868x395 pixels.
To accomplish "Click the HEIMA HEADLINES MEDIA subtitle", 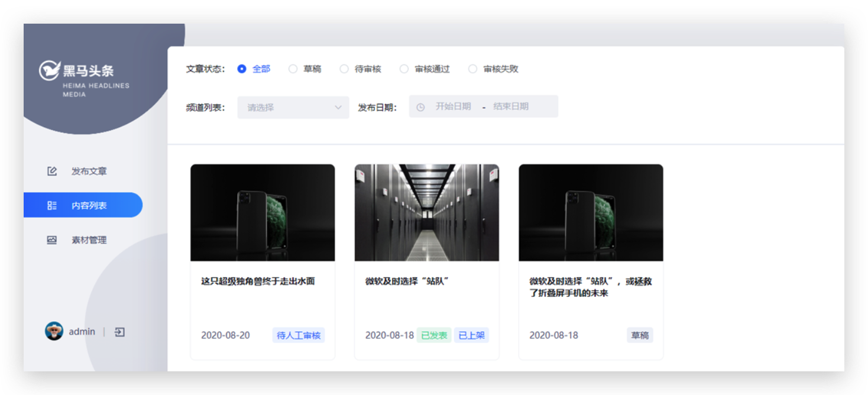I will pyautogui.click(x=96, y=90).
